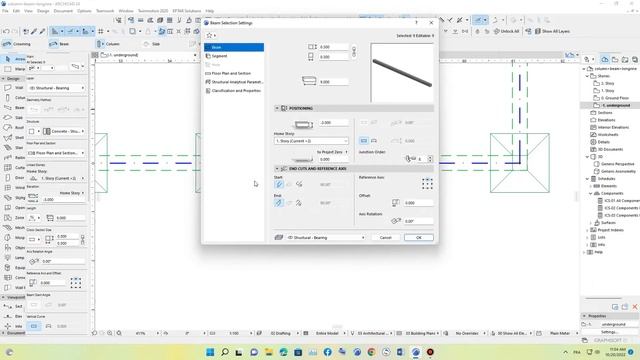Screen dimensions: 640x360
Task: Open the Windows Start menu
Action: pyautogui.click(x=210, y=352)
